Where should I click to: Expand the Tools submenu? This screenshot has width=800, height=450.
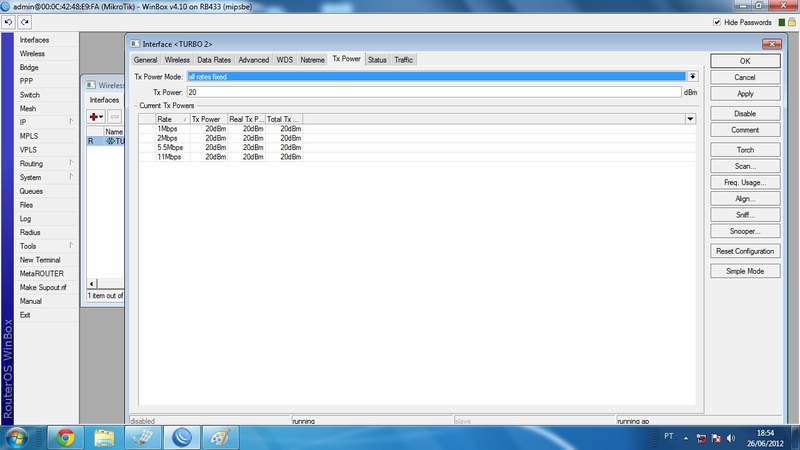click(71, 245)
